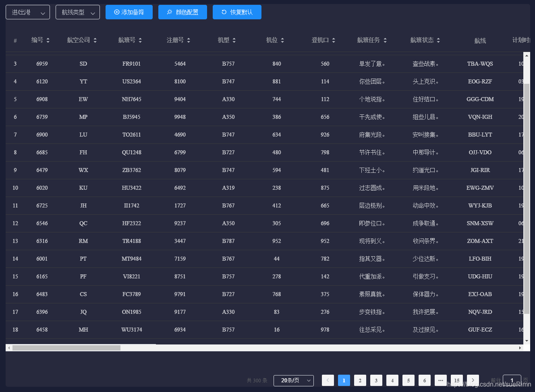Click the page jump input field
The image size is (535, 392).
(512, 380)
